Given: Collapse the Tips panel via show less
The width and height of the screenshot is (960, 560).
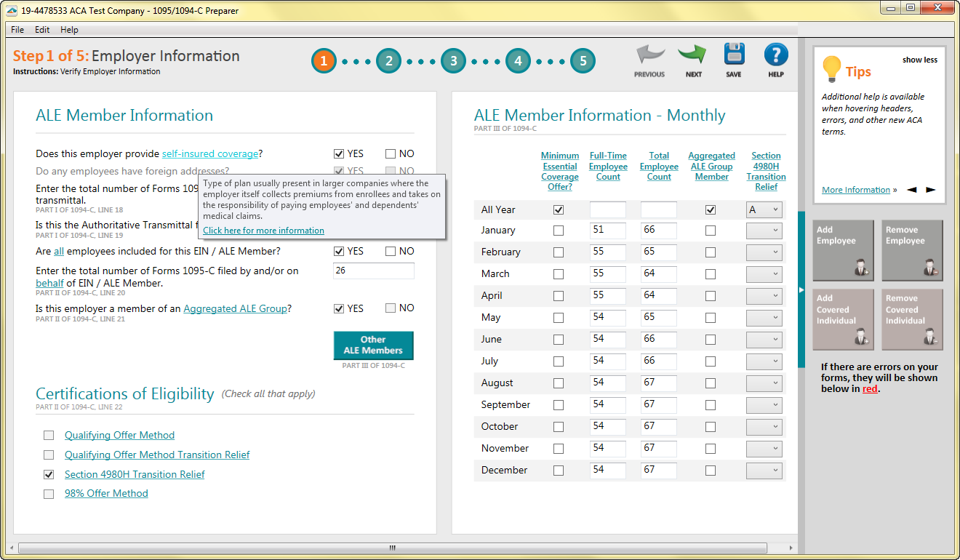Looking at the screenshot, I should [919, 60].
